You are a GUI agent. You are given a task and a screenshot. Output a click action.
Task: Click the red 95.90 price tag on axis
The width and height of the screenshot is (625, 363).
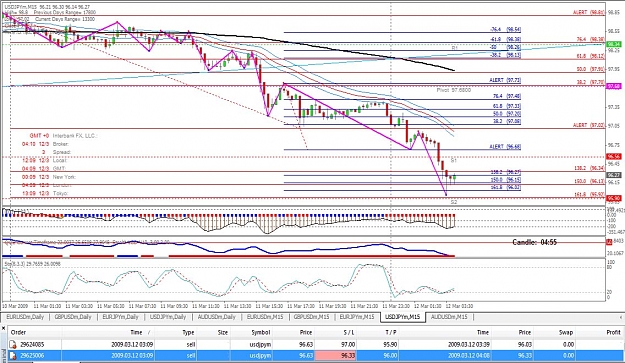[613, 198]
